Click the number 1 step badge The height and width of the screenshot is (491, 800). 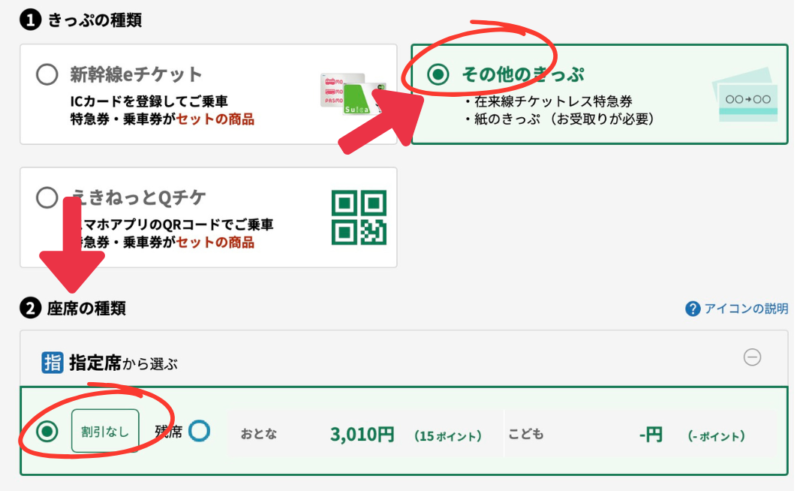30,20
